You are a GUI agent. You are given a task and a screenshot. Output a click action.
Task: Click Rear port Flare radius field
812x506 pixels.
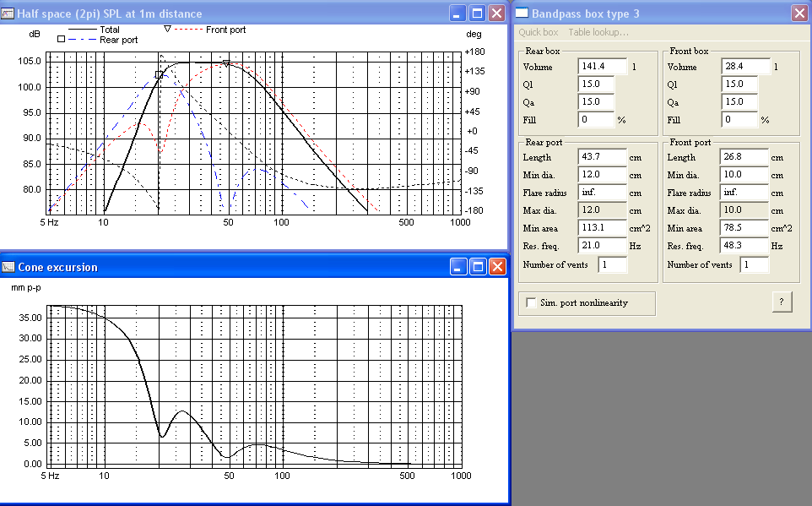click(603, 193)
